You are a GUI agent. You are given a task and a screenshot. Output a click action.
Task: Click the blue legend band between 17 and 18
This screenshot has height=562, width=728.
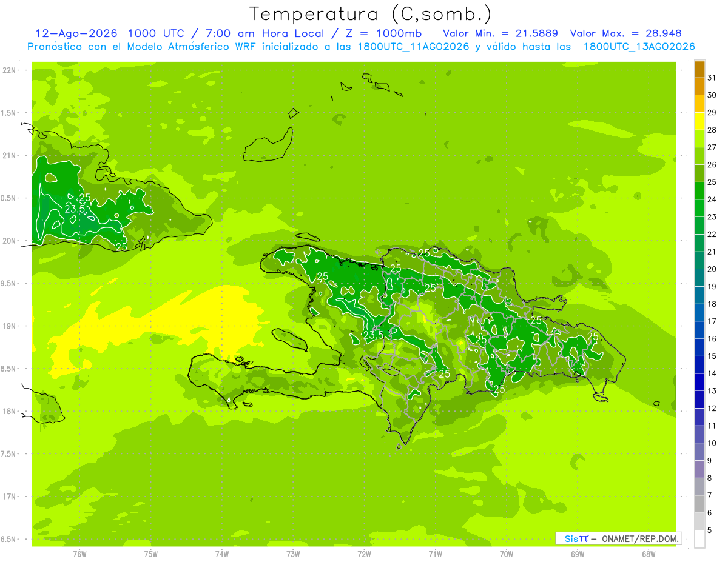coord(699,313)
